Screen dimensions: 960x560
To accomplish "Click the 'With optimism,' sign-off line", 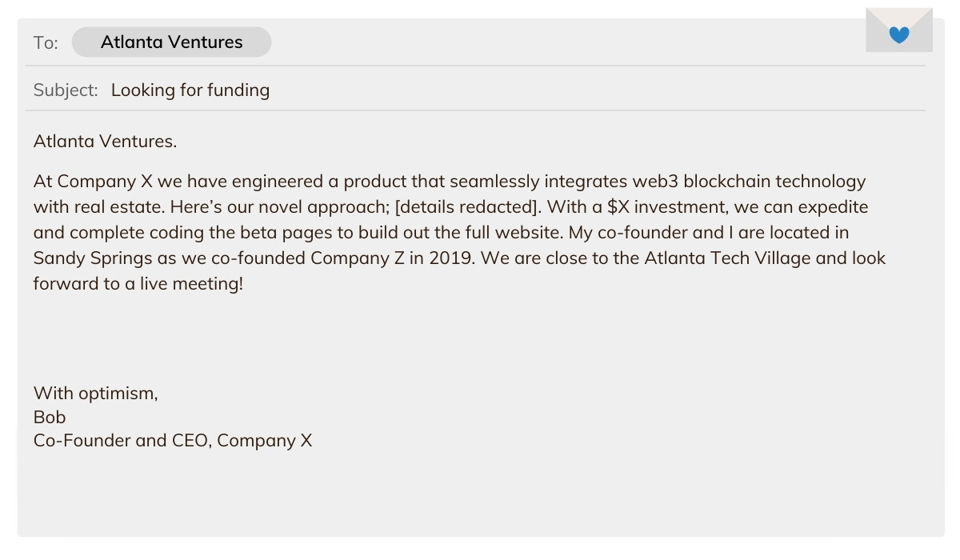I will point(96,394).
